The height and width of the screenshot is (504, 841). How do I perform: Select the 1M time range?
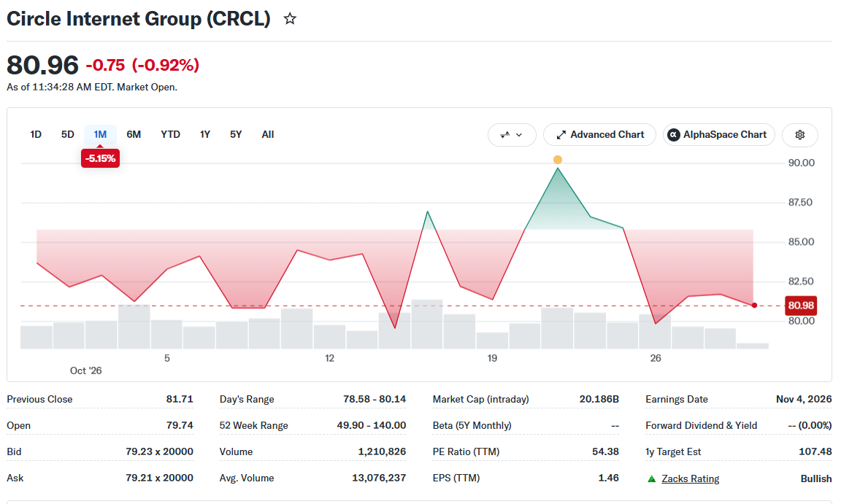[100, 134]
